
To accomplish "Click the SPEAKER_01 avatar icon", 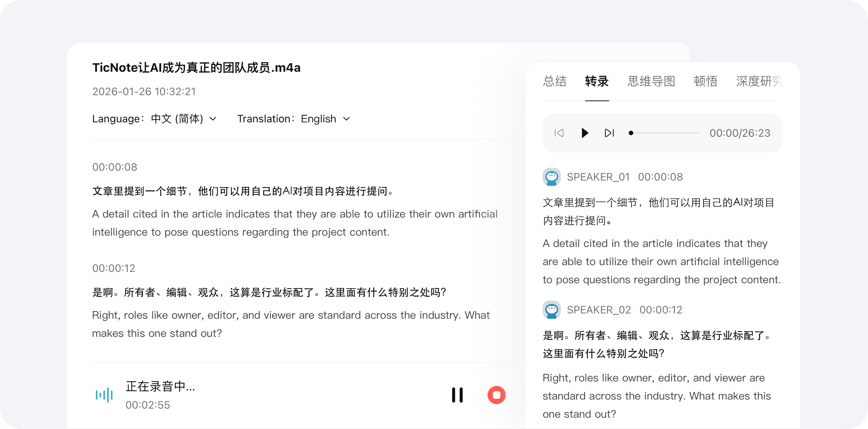I will pos(552,177).
